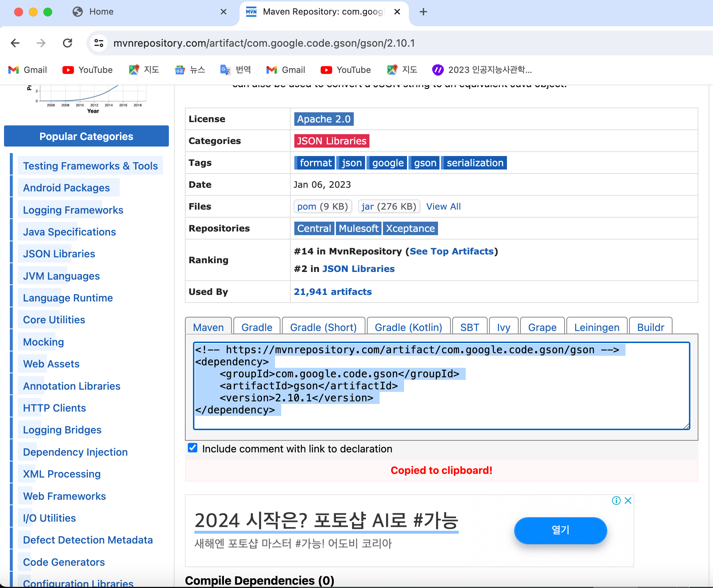Reload the current page
Viewport: 713px width, 588px height.
coord(67,43)
